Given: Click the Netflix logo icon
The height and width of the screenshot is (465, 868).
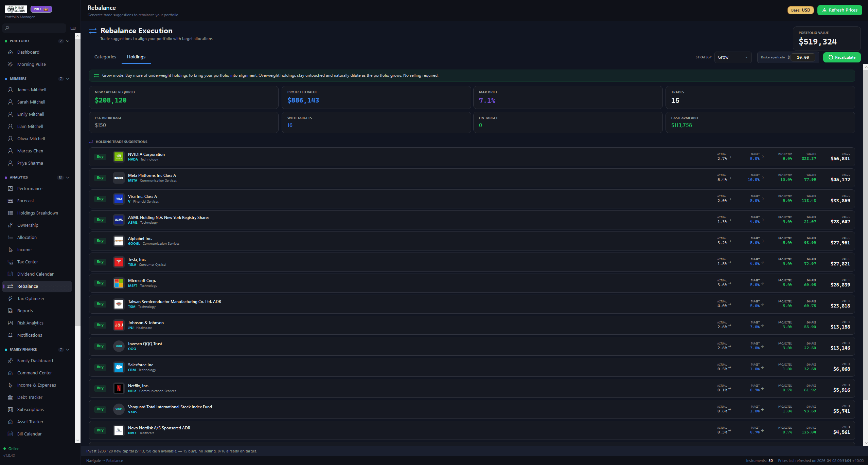Looking at the screenshot, I should coord(119,388).
